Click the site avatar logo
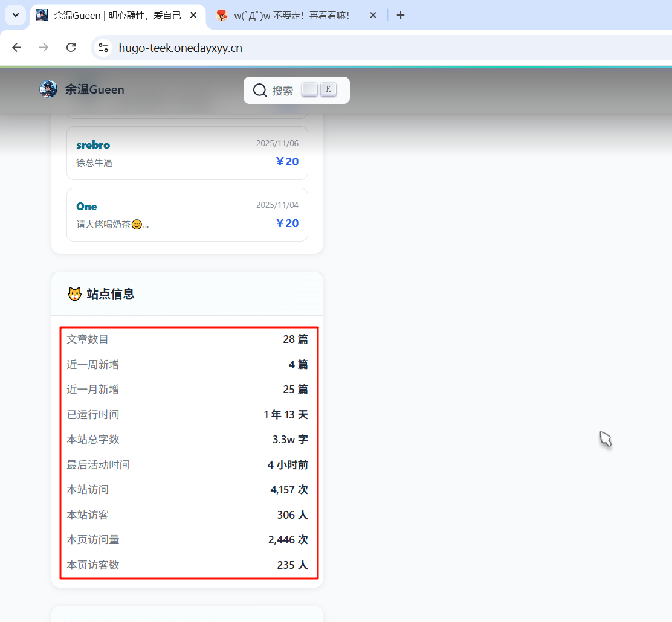 tap(48, 89)
